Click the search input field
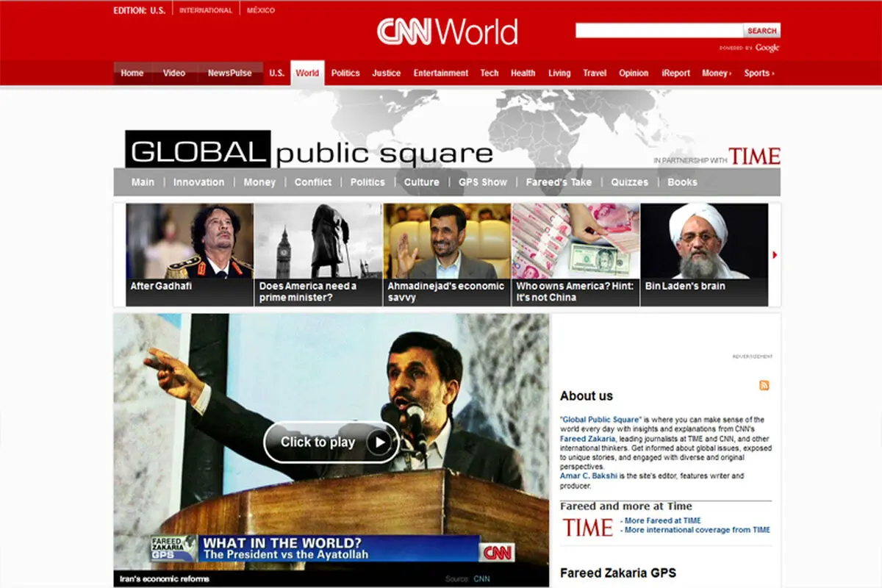 (659, 31)
